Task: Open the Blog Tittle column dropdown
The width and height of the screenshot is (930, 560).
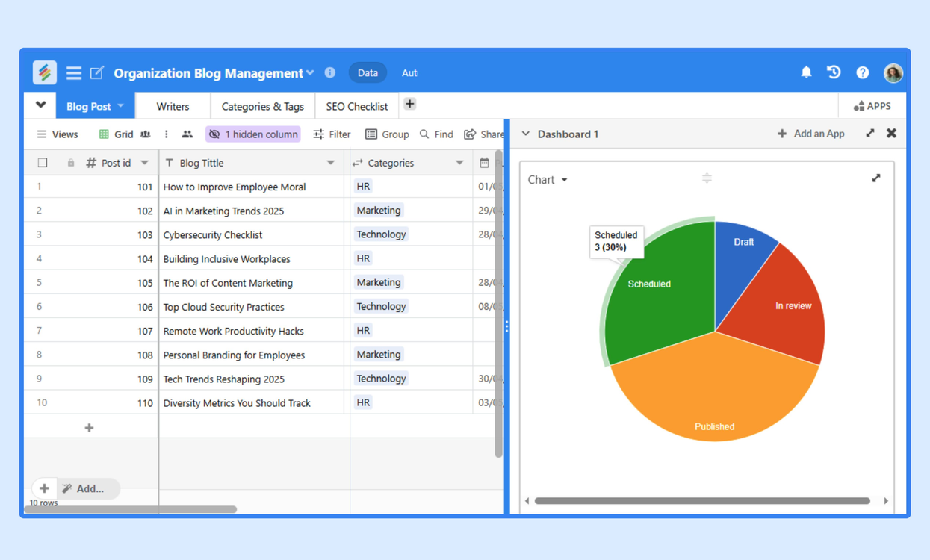Action: (331, 163)
